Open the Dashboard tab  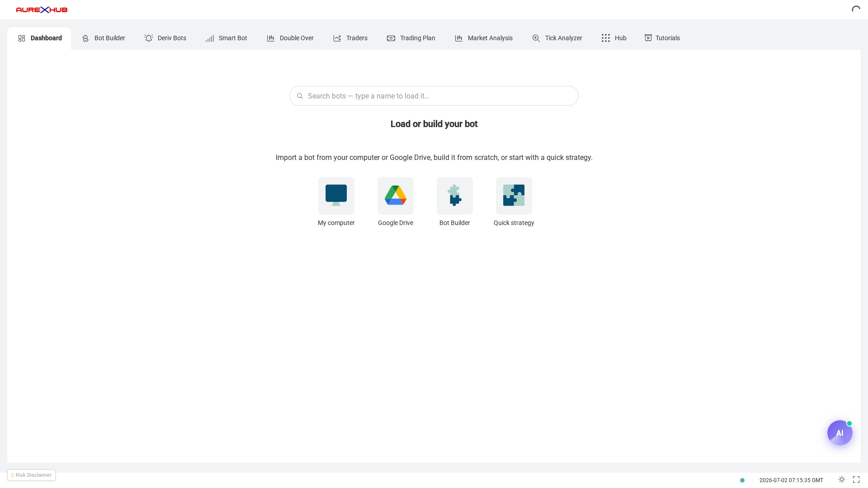tap(39, 38)
